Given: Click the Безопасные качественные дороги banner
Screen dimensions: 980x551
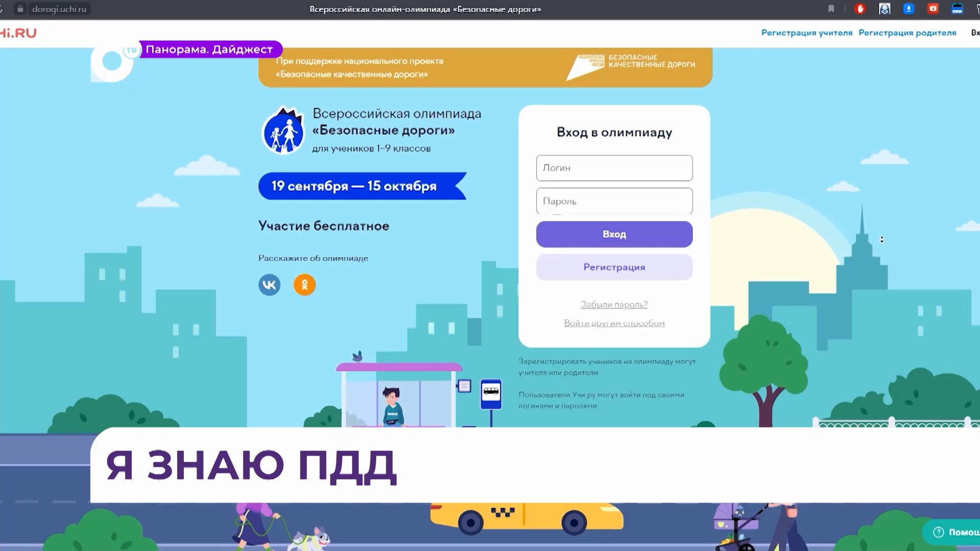Looking at the screenshot, I should [x=485, y=67].
